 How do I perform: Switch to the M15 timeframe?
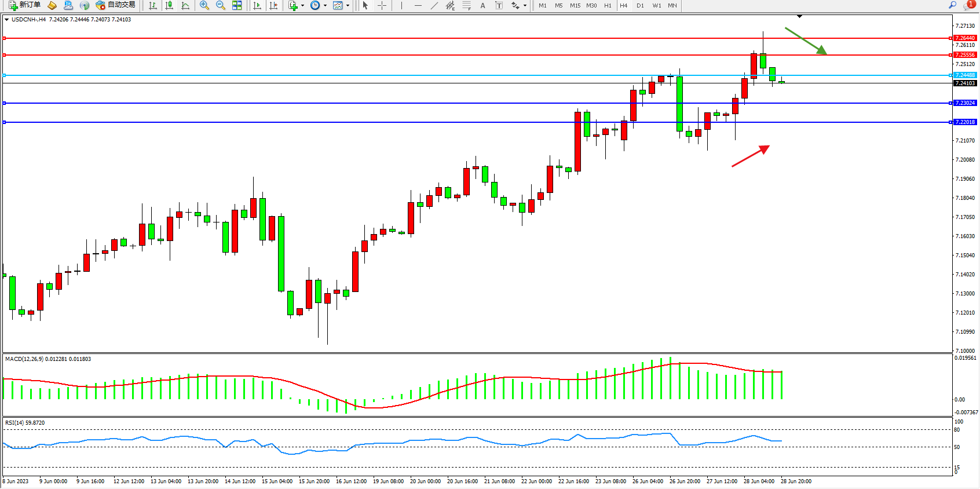[x=575, y=5]
